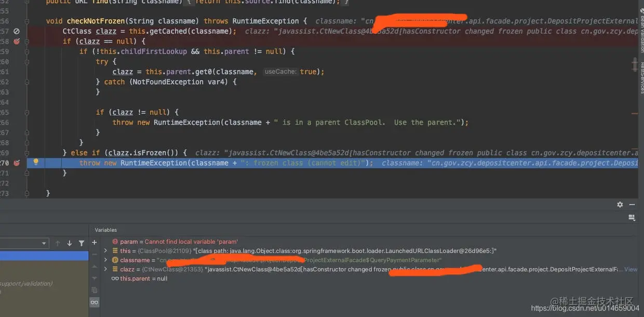Click 'NotFoundException' in the catch clause

[x=167, y=82]
